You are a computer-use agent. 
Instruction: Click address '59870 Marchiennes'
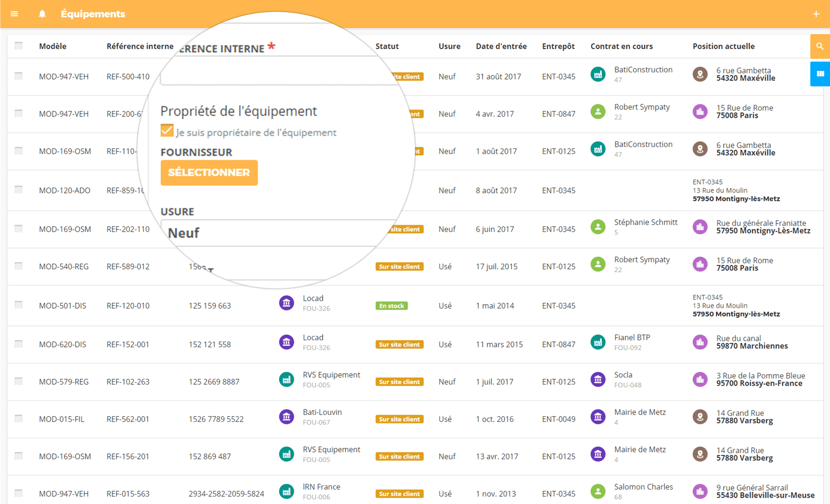coord(752,346)
